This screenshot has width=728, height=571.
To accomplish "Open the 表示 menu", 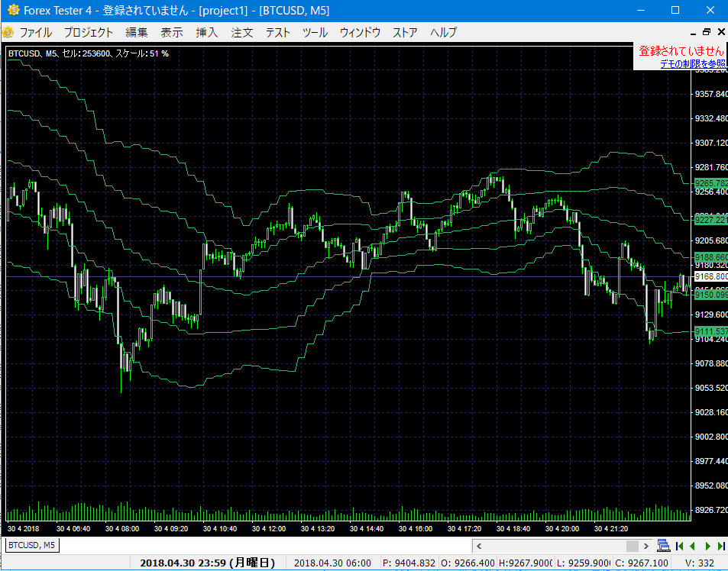I will (x=172, y=33).
